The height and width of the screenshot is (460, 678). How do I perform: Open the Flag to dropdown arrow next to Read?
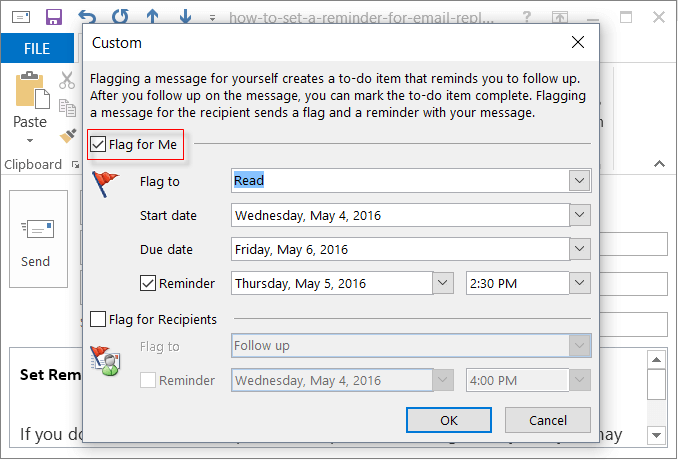(580, 180)
